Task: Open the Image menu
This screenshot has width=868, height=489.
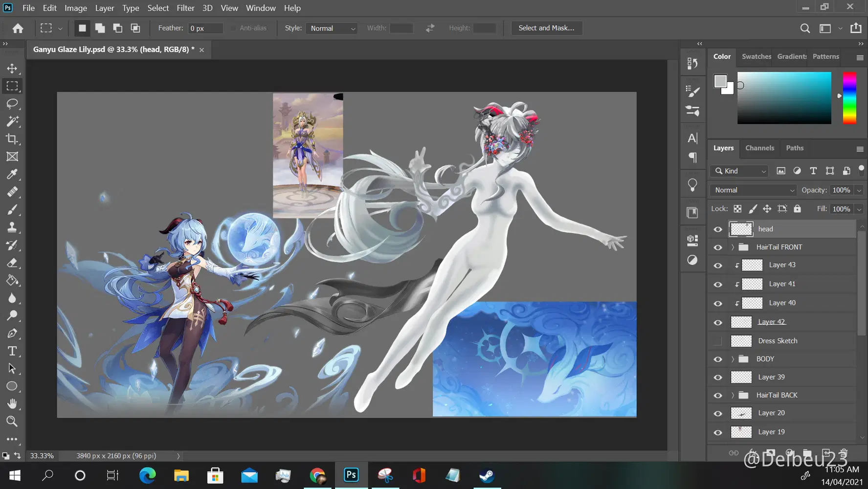Action: 76,8
